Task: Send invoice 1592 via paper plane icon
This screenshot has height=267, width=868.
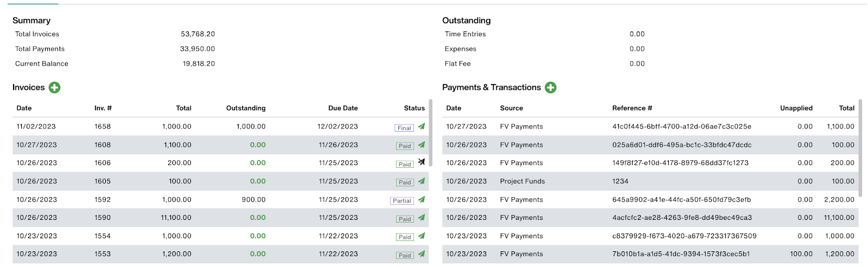Action: [x=422, y=199]
